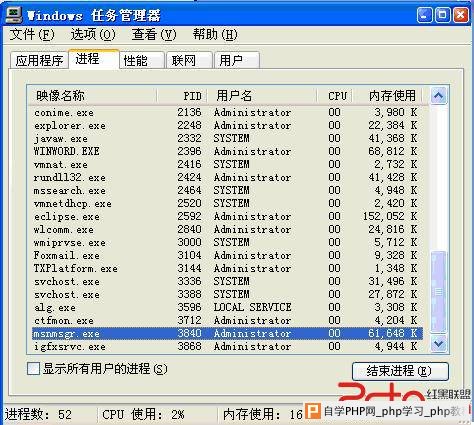Click the 内存使用 status bar entry
The width and height of the screenshot is (474, 425).
[263, 414]
